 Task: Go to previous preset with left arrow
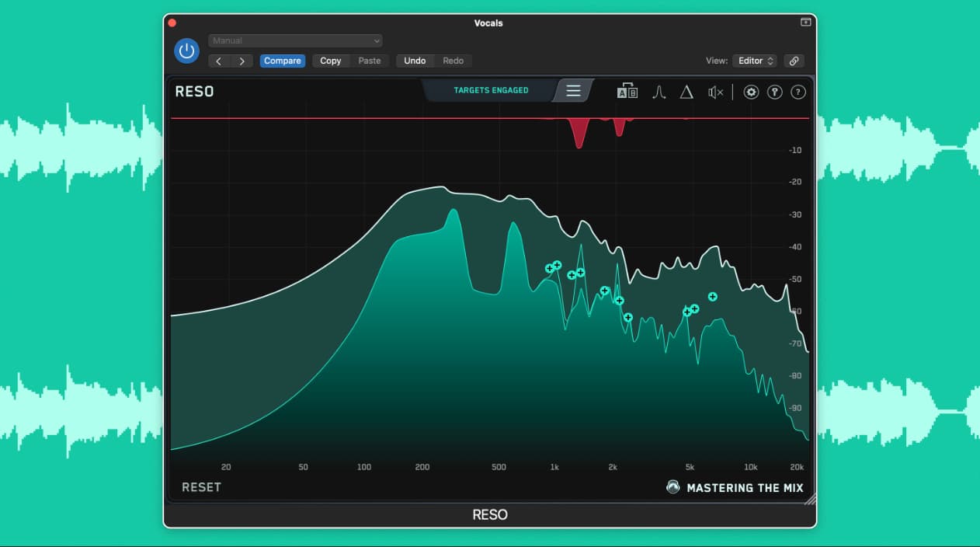(220, 61)
